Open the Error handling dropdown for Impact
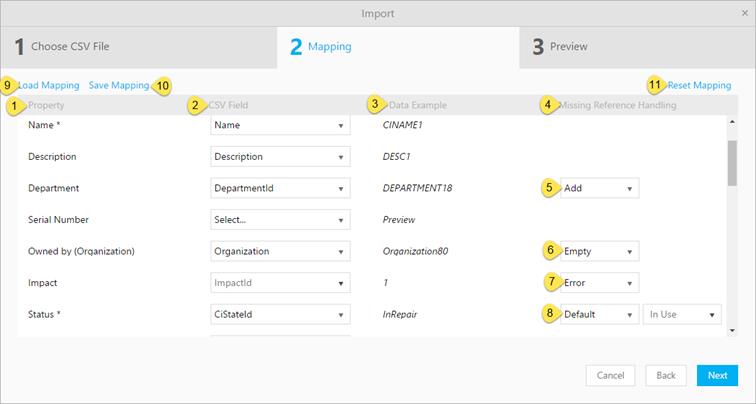The width and height of the screenshot is (756, 404). coord(598,283)
